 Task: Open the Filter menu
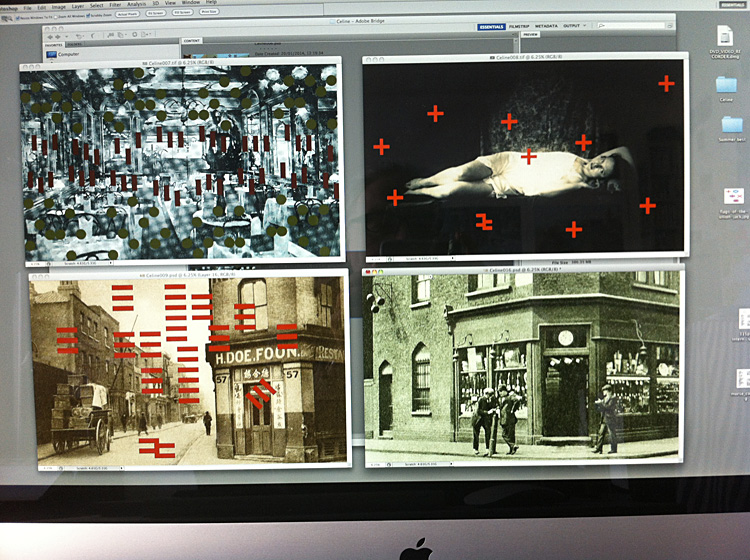click(x=115, y=5)
